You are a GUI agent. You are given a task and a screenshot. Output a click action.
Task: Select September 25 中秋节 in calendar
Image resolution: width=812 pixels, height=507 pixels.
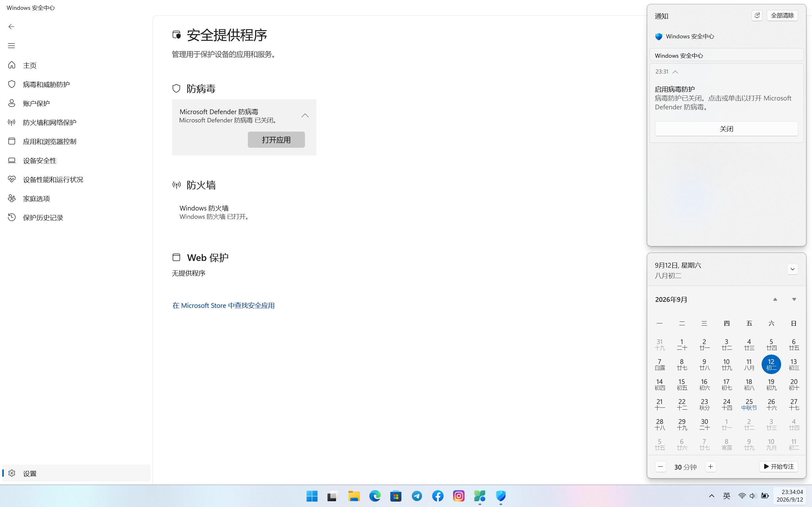749,404
